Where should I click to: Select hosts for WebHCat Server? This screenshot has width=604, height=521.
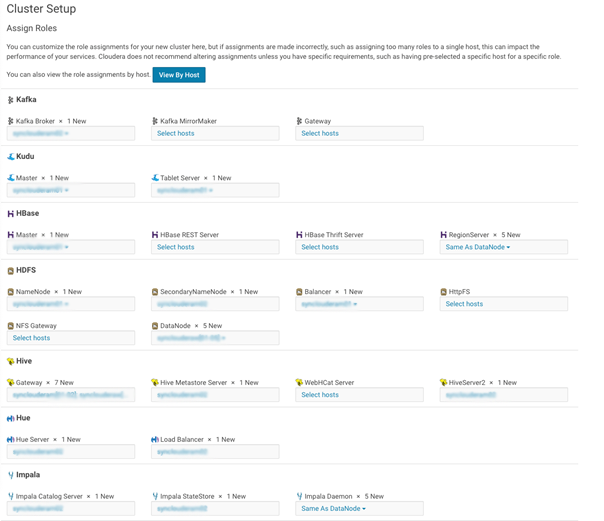(x=359, y=395)
